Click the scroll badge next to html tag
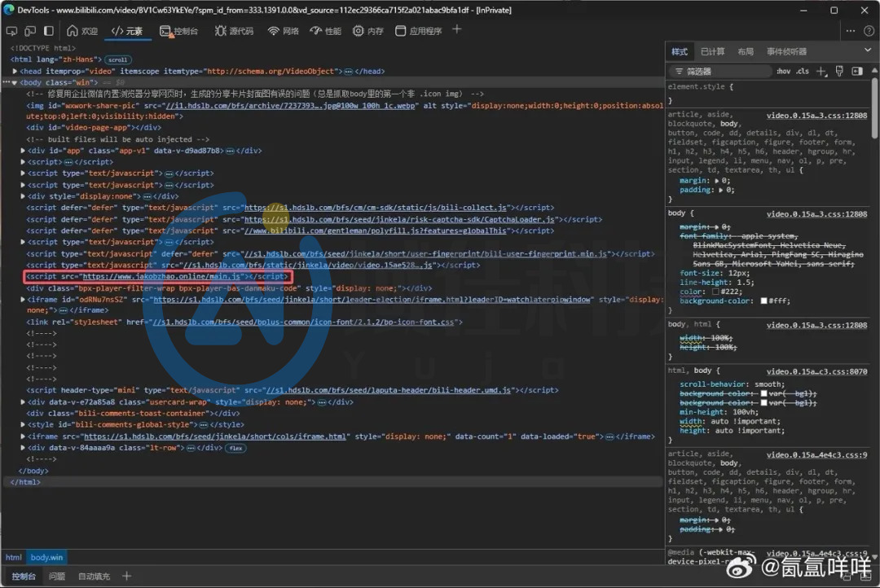880x588 pixels. 118,60
